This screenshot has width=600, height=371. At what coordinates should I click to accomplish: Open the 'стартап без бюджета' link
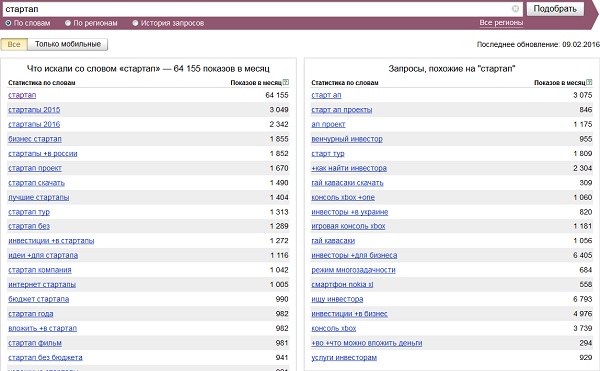tap(45, 358)
